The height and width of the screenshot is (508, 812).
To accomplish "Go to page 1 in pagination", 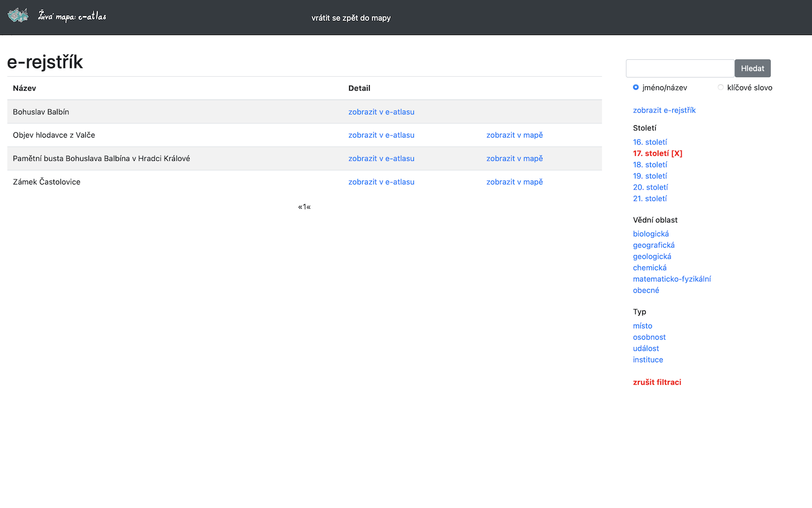I will point(304,207).
